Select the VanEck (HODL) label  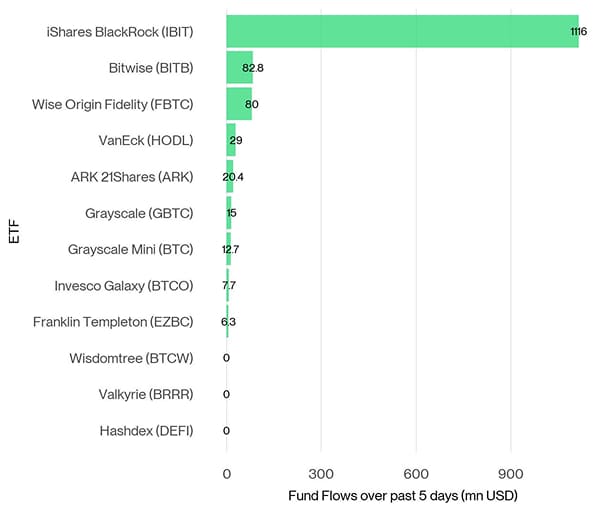(x=146, y=141)
